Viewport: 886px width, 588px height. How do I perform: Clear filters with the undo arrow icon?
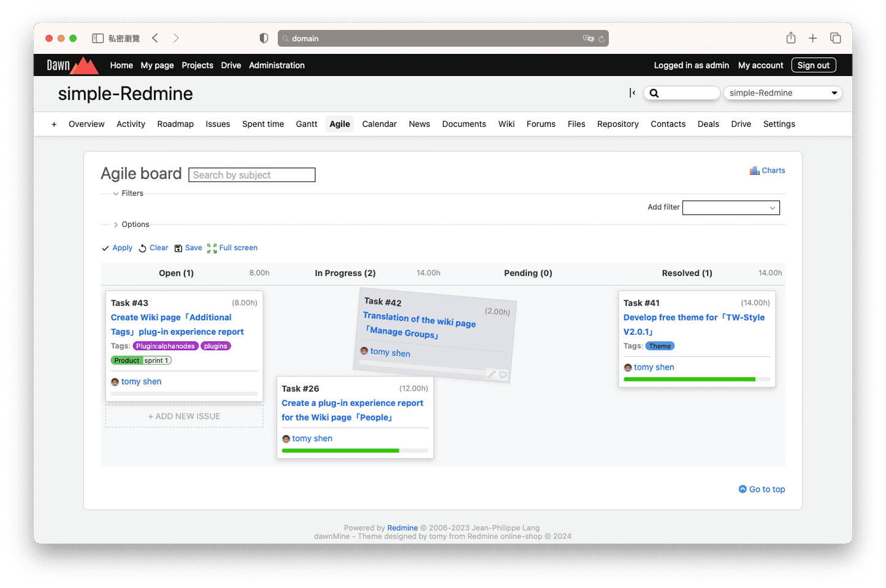142,248
